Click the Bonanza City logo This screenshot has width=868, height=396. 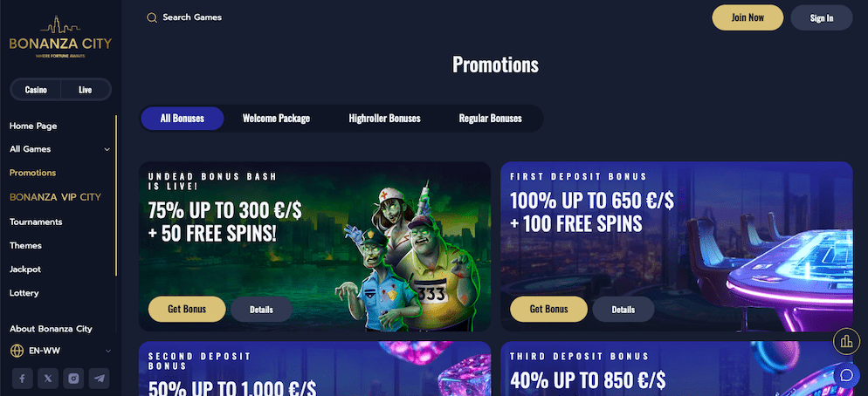[x=60, y=37]
